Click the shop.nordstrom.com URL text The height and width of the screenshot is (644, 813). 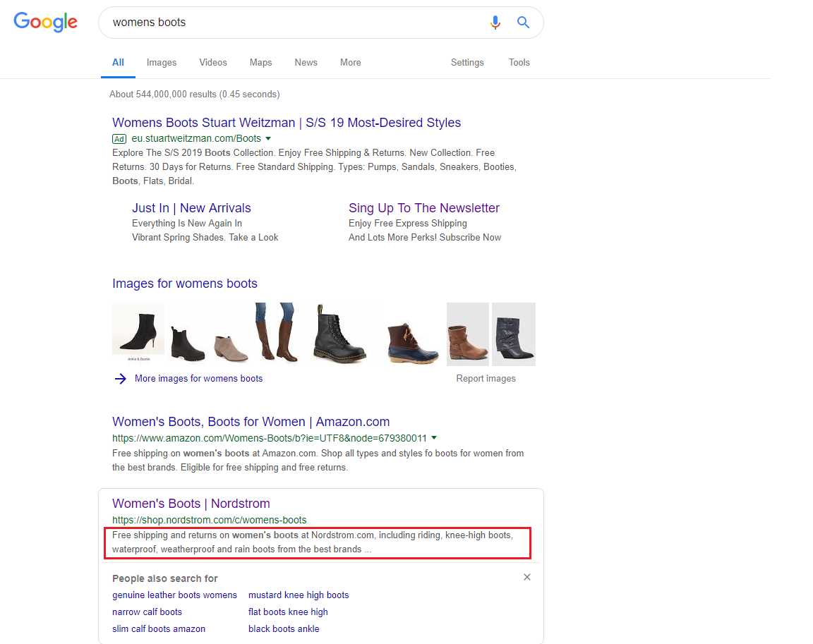pos(210,520)
